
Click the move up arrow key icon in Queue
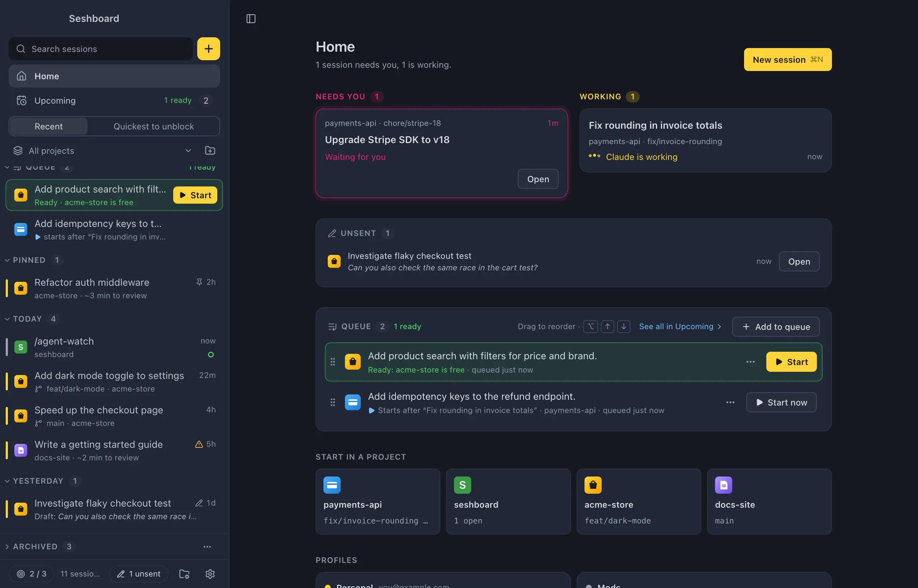607,327
